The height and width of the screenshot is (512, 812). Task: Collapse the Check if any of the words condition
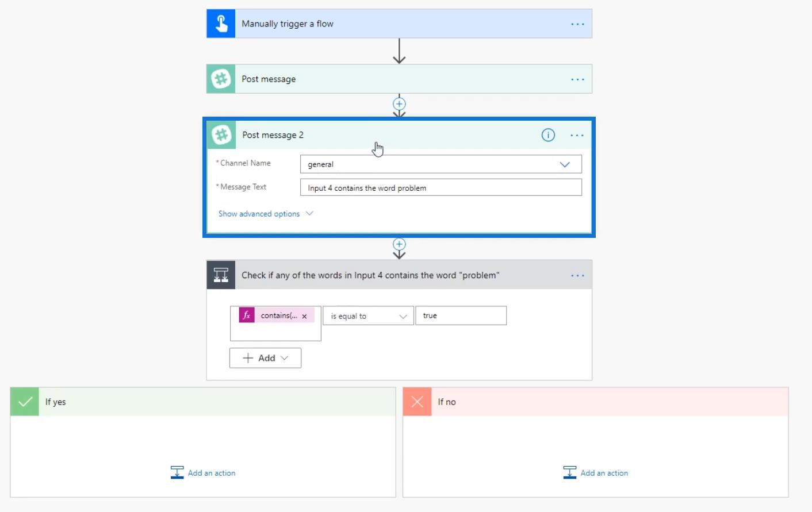(x=399, y=275)
